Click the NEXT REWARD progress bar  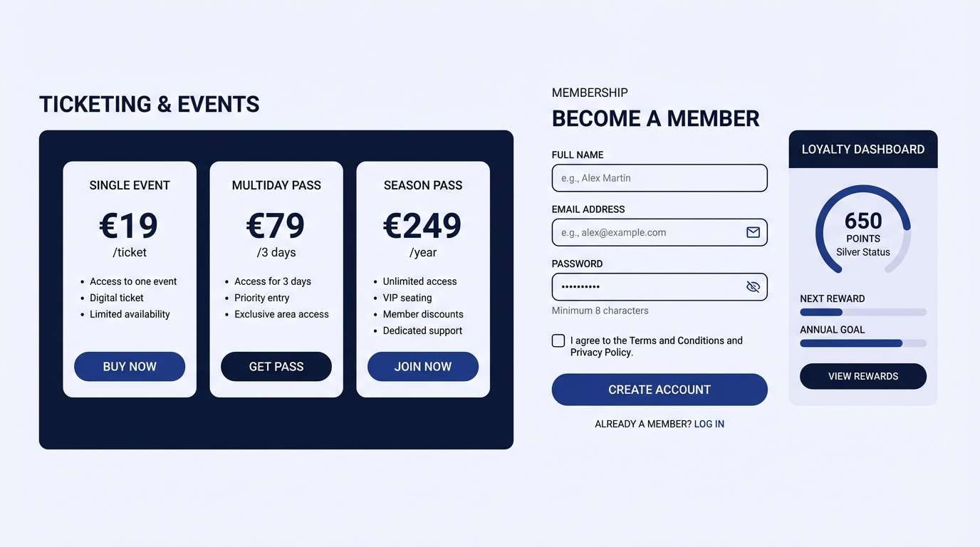tap(862, 311)
